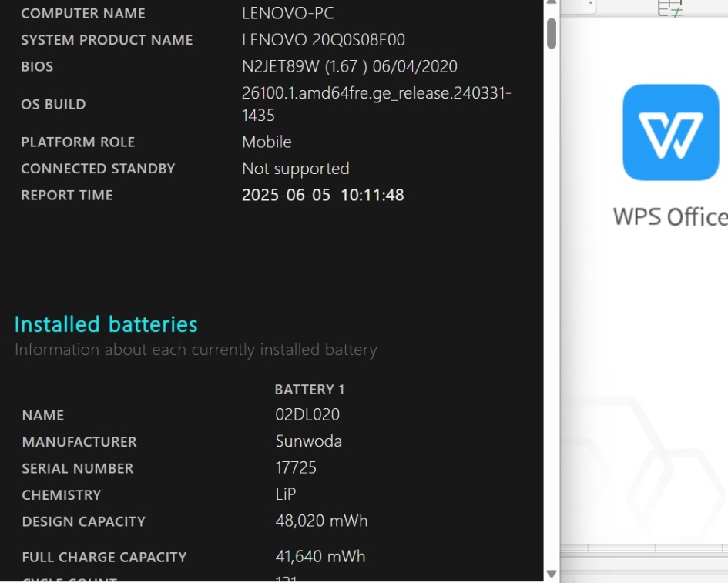Click the 'OS BUILD' label
This screenshot has width=728, height=583.
pos(53,104)
